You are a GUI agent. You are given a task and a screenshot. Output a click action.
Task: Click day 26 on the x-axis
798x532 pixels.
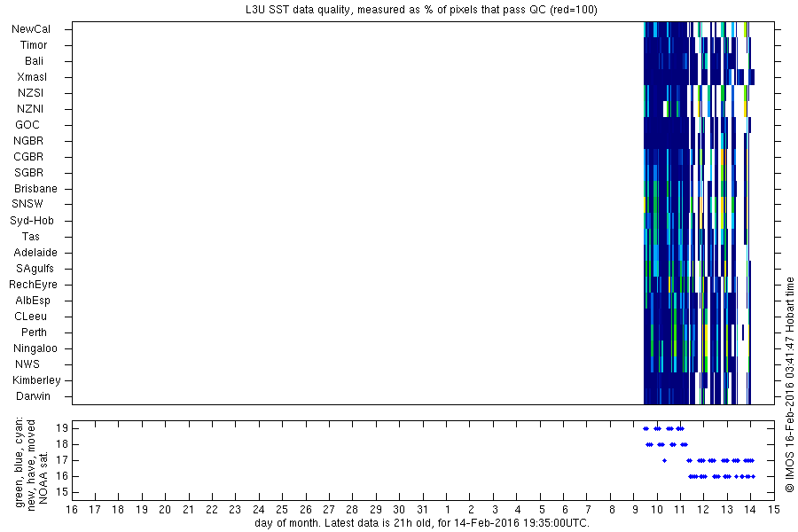[x=305, y=510]
